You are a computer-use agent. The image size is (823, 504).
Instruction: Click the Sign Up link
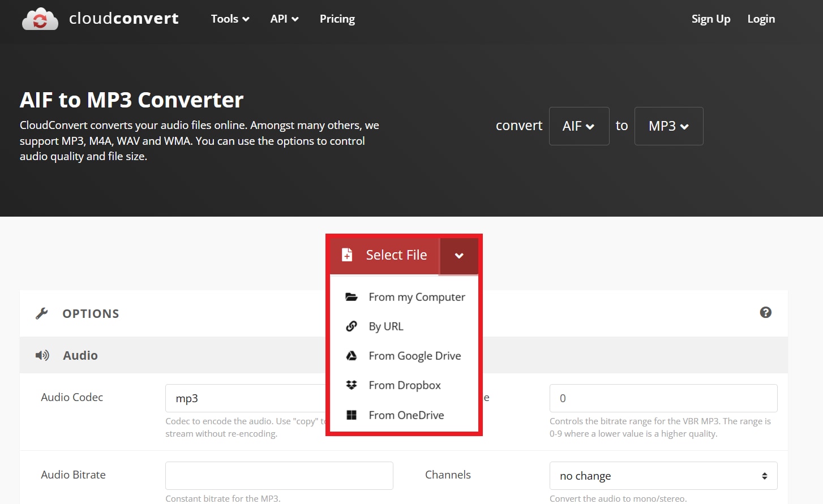point(711,19)
